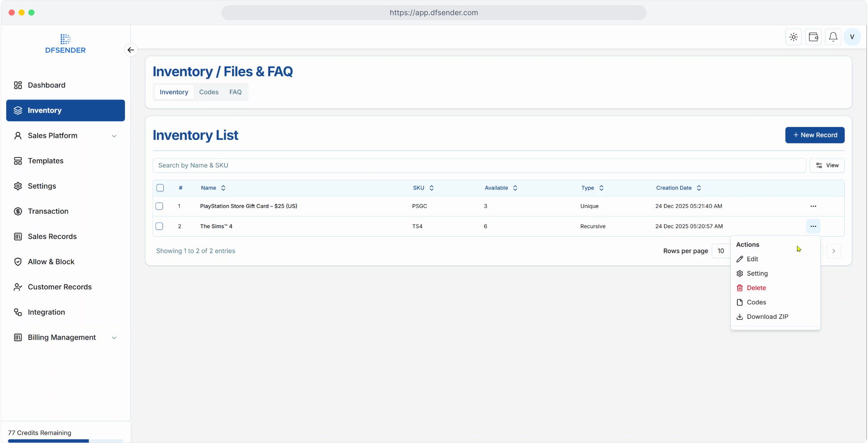The width and height of the screenshot is (868, 443).
Task: Expand the Billing Management chevron
Action: coord(114,338)
